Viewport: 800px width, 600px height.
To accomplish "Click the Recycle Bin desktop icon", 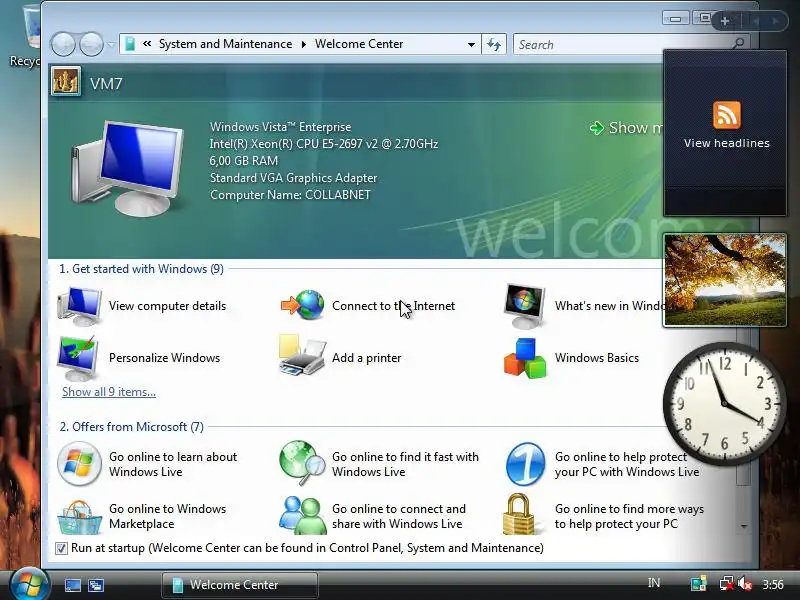I will click(x=24, y=36).
